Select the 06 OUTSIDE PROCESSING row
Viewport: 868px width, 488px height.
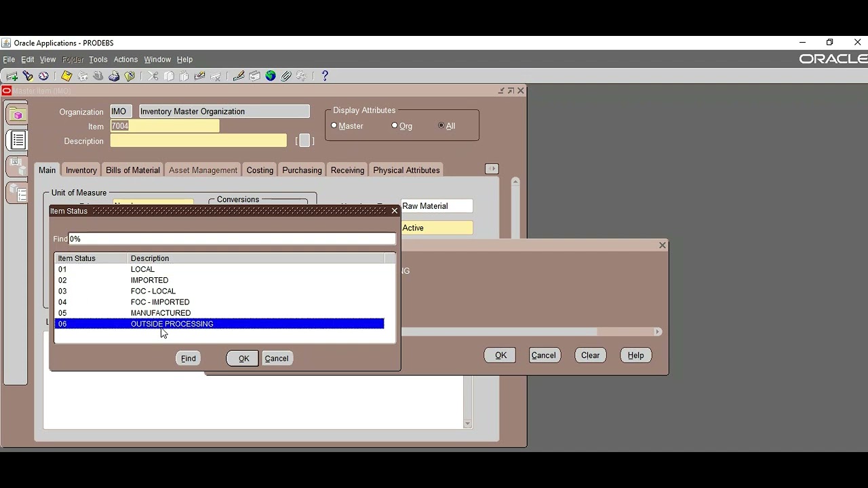[219, 324]
